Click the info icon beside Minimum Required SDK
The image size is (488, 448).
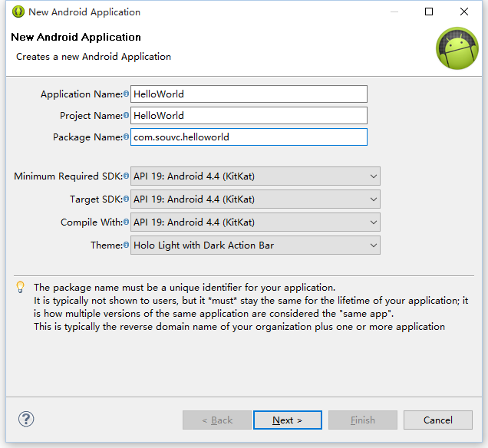coord(127,176)
